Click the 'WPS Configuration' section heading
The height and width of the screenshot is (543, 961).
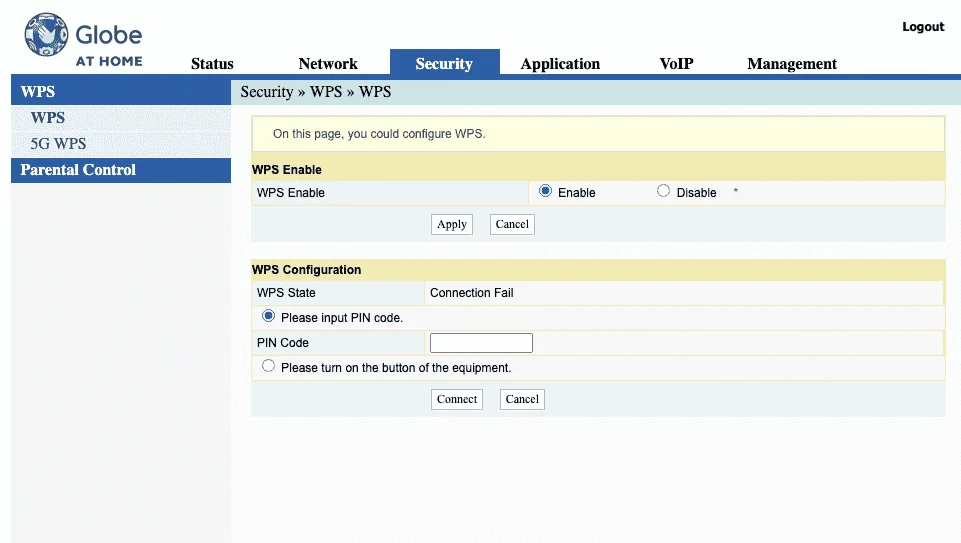tap(306, 270)
